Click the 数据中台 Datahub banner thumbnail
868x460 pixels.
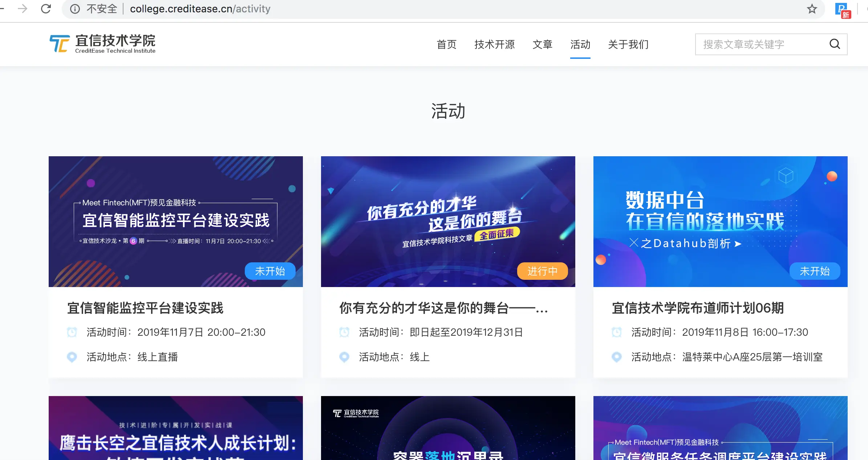tap(720, 218)
